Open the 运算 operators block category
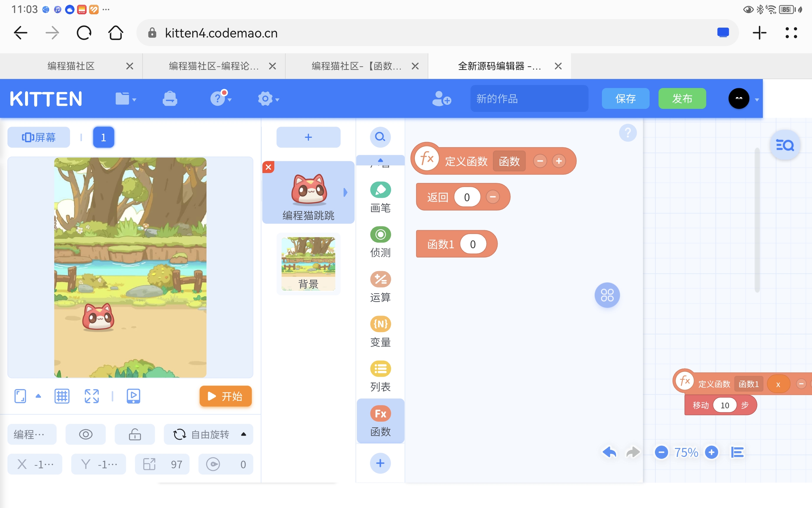Screen dimensions: 812x508 (381, 287)
